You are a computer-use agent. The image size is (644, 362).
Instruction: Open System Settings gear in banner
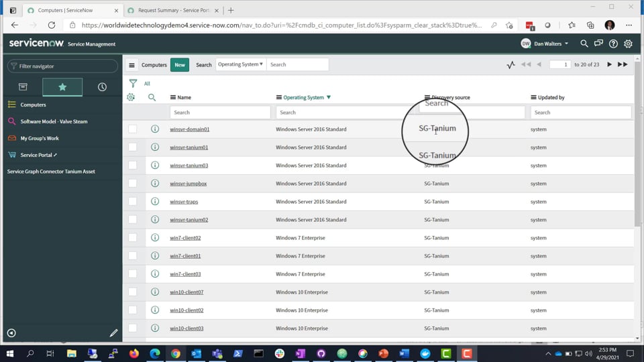[x=628, y=44]
